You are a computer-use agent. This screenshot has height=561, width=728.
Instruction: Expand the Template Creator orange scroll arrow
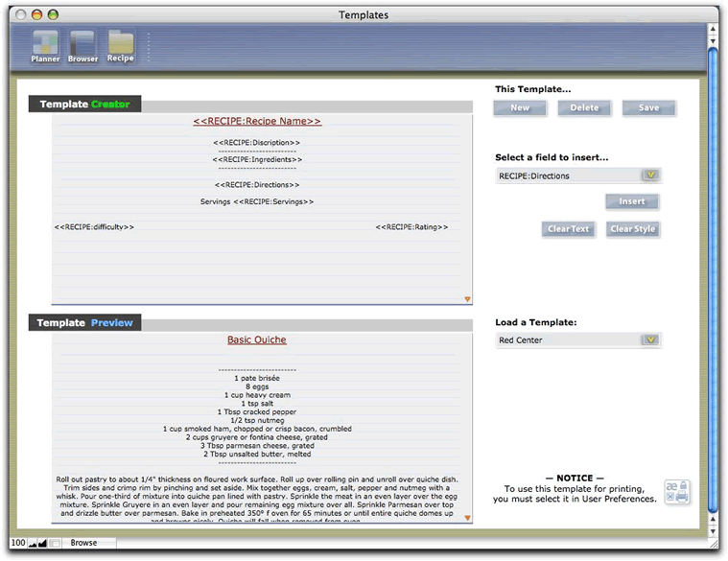click(x=467, y=299)
